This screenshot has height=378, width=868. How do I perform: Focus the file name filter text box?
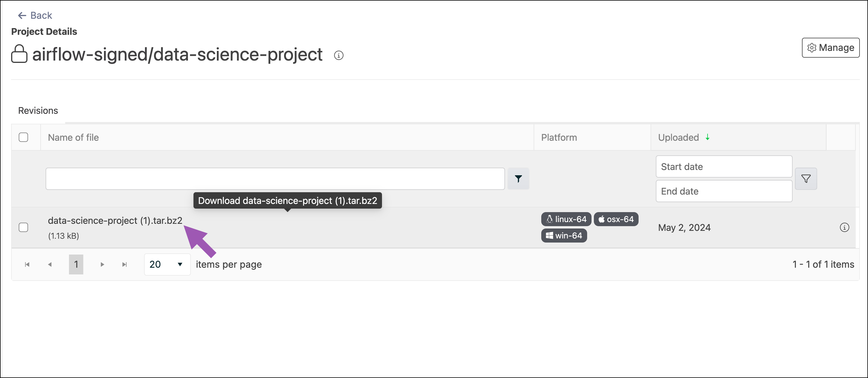[275, 179]
